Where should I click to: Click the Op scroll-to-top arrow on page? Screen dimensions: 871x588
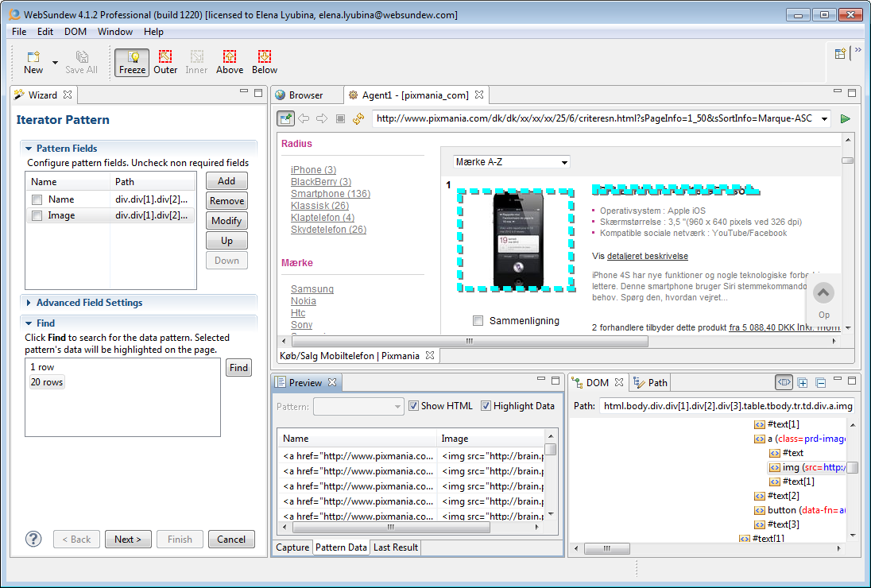(x=824, y=292)
